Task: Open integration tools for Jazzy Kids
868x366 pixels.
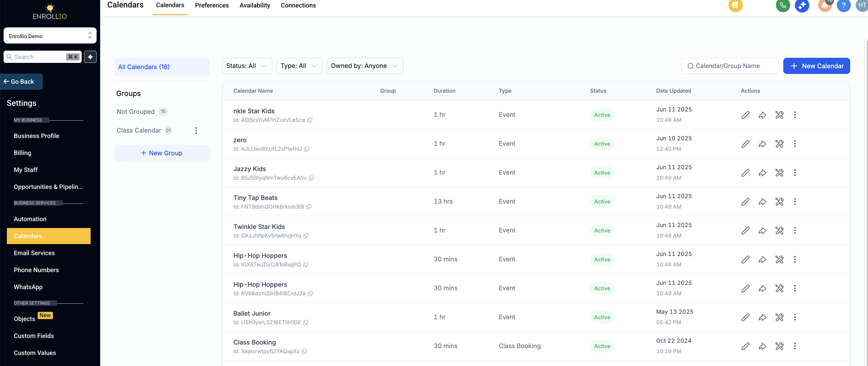Action: click(x=779, y=173)
